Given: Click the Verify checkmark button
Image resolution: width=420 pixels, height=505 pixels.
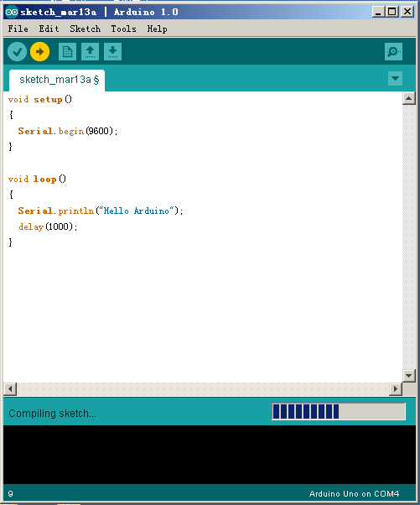Looking at the screenshot, I should 17,51.
